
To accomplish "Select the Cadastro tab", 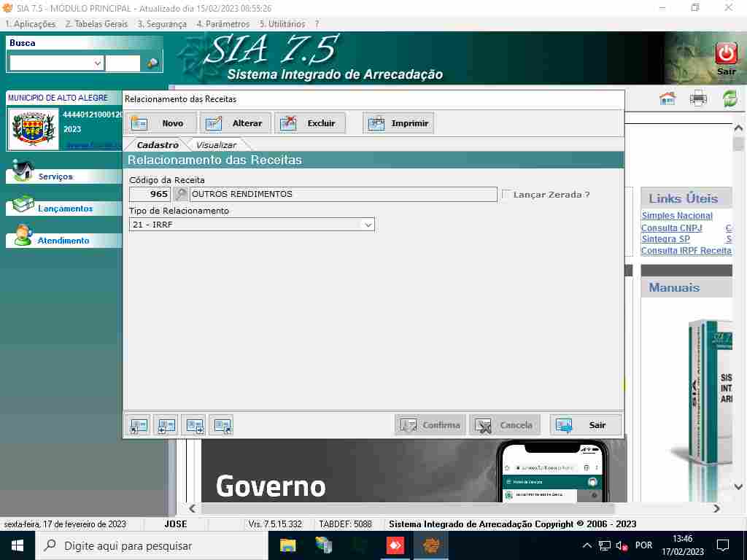I will point(158,145).
